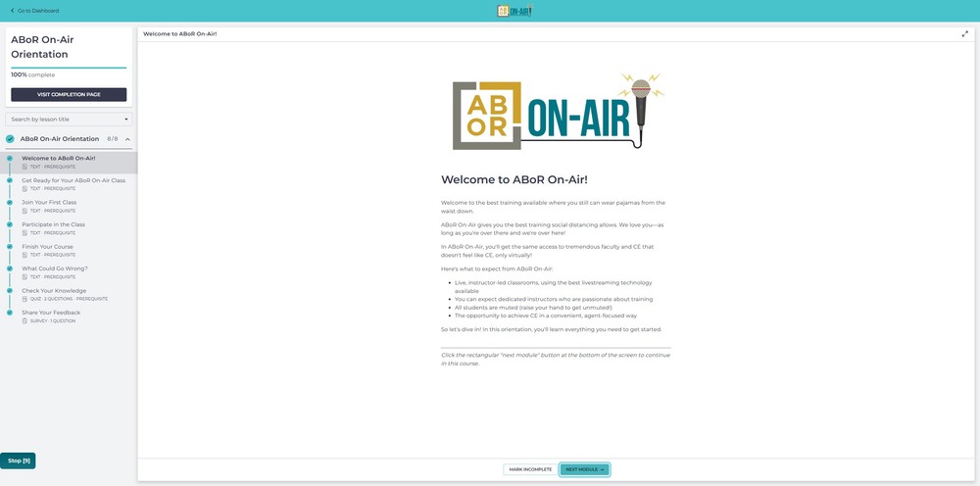Click the large ABoR On-Air microphone banner image
The image size is (980, 486).
pos(559,111)
